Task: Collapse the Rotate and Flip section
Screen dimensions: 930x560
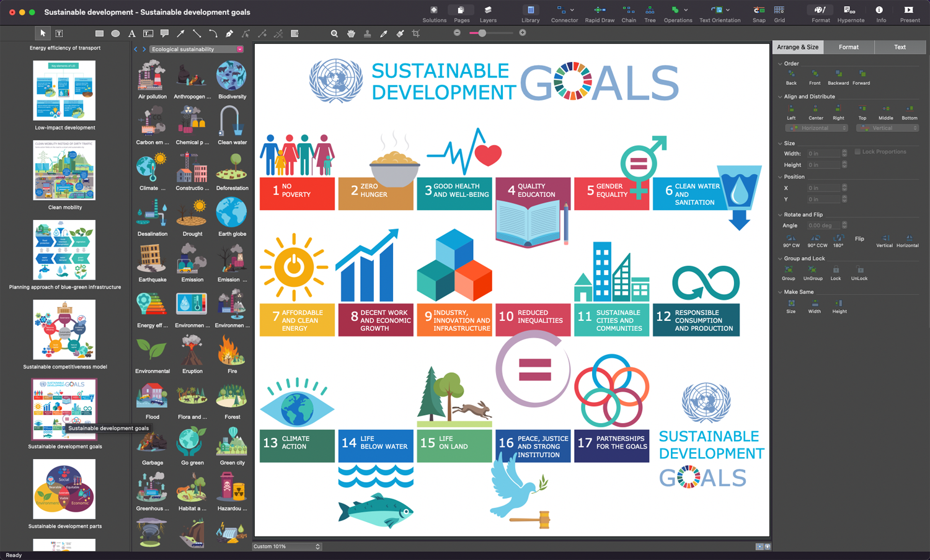Action: pos(780,215)
